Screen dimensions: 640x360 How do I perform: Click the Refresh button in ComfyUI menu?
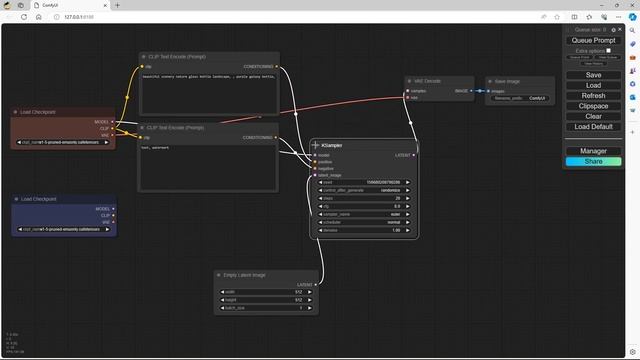pos(593,96)
